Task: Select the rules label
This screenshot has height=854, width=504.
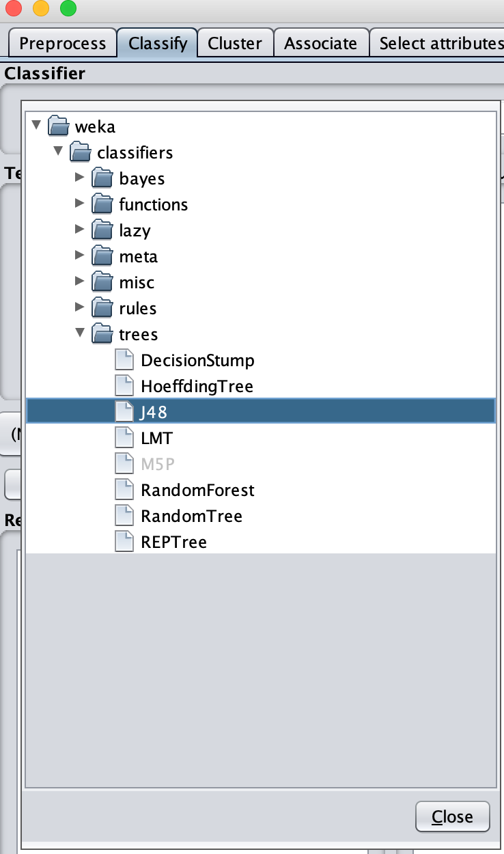Action: pyautogui.click(x=137, y=309)
